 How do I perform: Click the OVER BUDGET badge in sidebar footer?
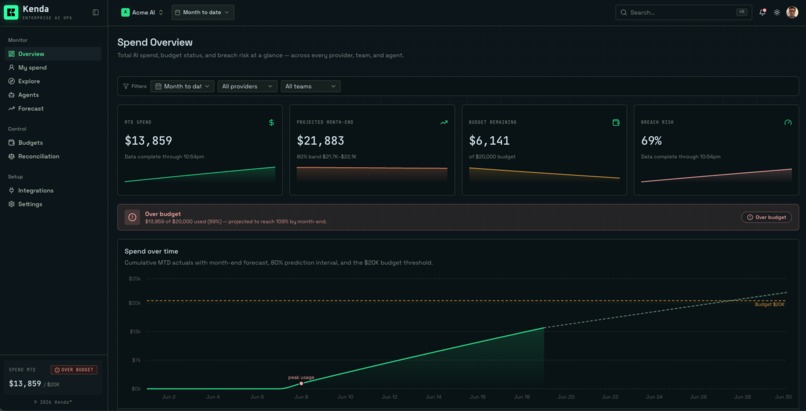[74, 370]
